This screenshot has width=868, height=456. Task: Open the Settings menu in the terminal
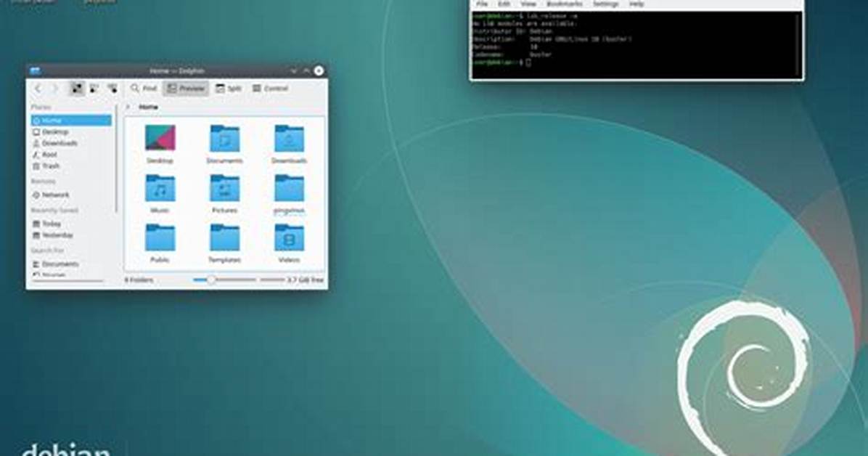pos(605,4)
